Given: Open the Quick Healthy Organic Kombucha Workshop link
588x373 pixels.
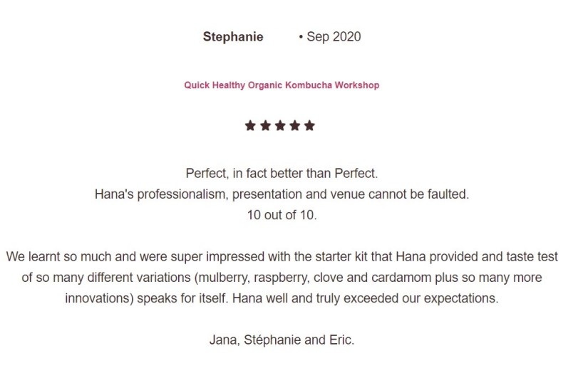Looking at the screenshot, I should tap(282, 85).
